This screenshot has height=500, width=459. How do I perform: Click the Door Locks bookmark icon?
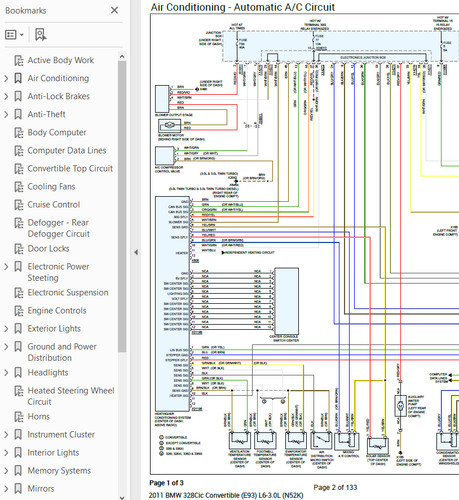click(x=19, y=248)
